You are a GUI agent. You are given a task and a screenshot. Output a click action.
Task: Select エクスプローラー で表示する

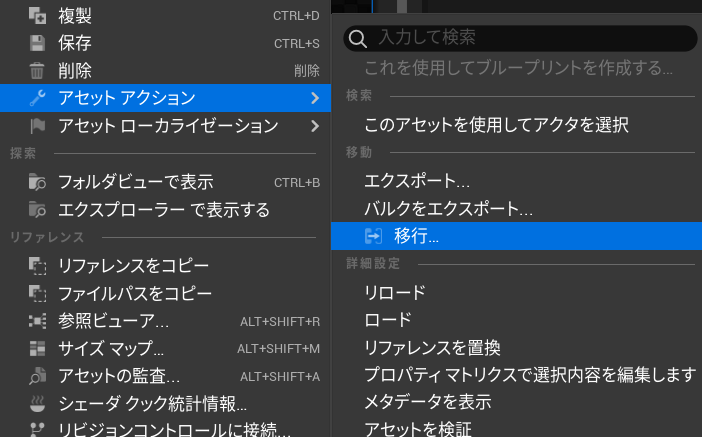(165, 210)
